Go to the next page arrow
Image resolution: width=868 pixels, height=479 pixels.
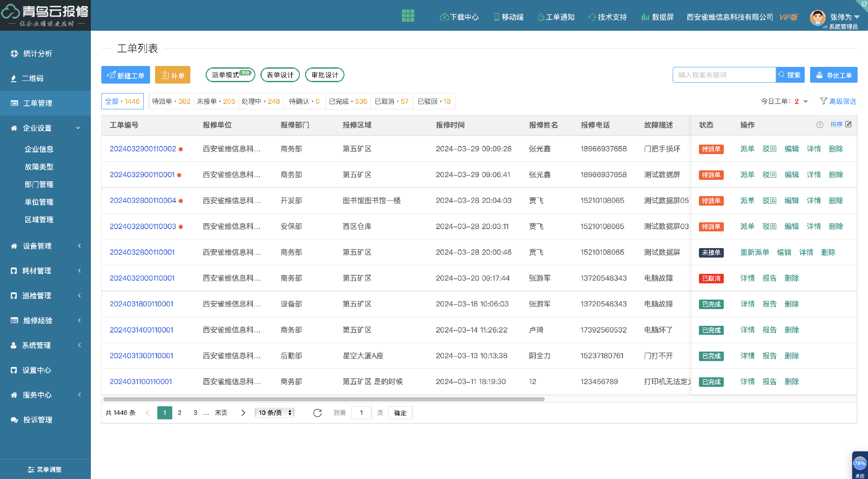(243, 413)
